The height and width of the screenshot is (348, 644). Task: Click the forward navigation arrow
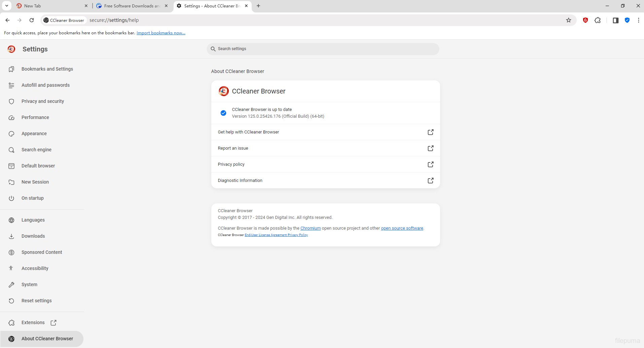(20, 20)
